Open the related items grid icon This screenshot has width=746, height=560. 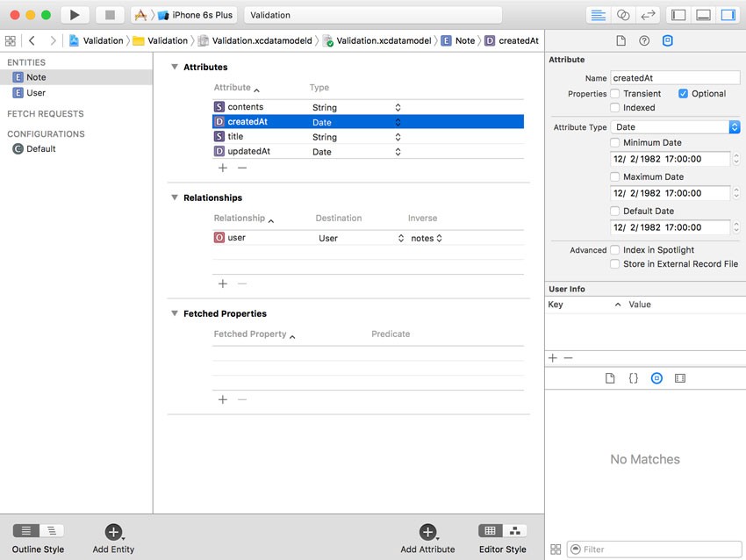click(x=10, y=41)
